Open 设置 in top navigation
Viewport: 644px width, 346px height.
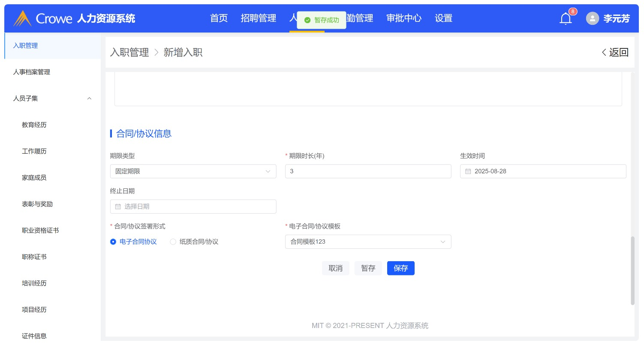point(443,18)
